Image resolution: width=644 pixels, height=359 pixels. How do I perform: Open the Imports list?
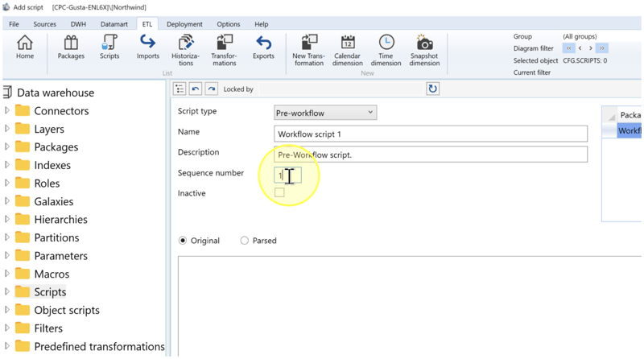click(147, 47)
